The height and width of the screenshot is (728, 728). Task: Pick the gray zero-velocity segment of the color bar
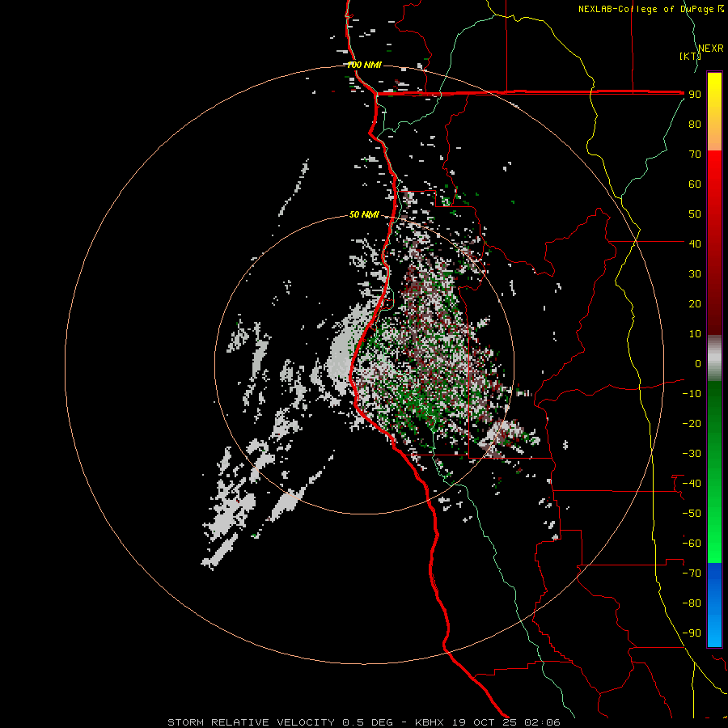[714, 358]
